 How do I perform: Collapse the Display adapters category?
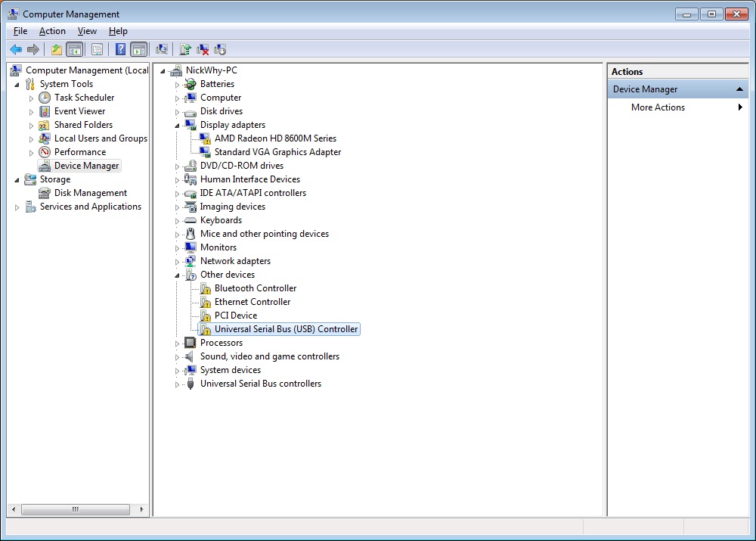point(178,125)
